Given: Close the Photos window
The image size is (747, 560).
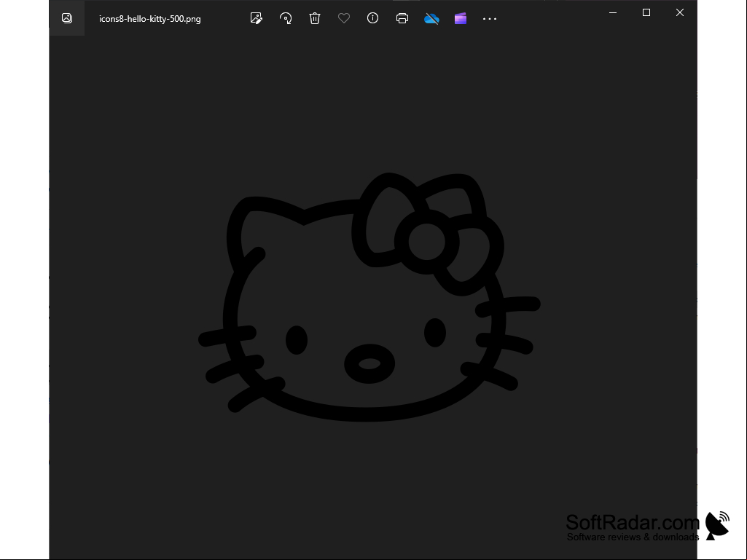Looking at the screenshot, I should (680, 13).
